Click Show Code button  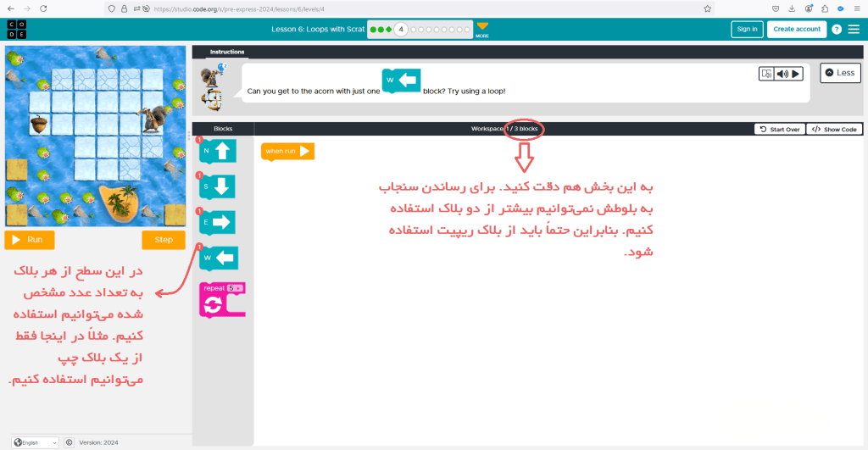(834, 129)
